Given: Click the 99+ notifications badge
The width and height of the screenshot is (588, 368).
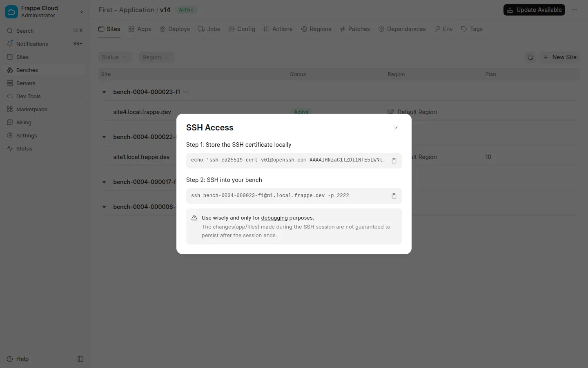Looking at the screenshot, I should tap(78, 44).
